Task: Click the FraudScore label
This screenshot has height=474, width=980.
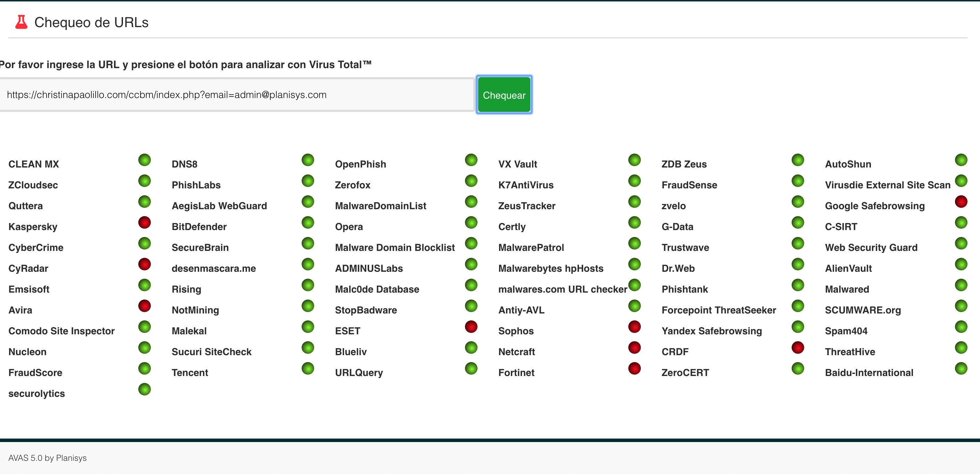Action: [35, 373]
